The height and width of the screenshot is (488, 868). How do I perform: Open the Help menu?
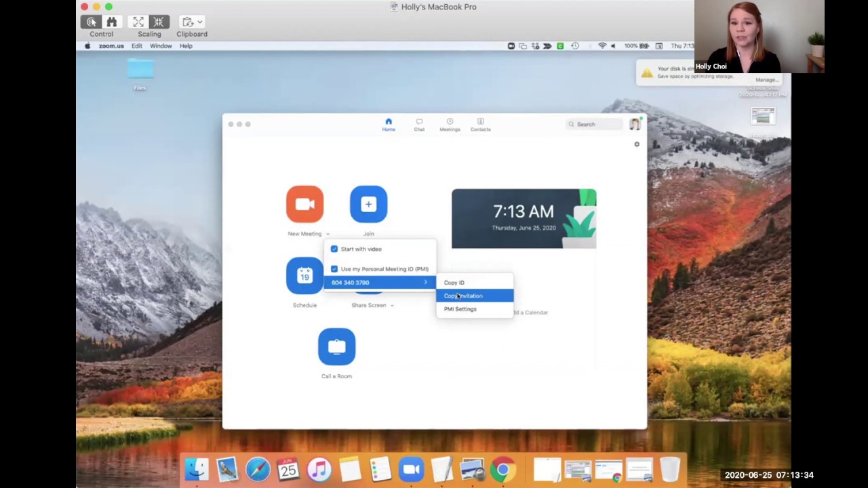tap(186, 46)
